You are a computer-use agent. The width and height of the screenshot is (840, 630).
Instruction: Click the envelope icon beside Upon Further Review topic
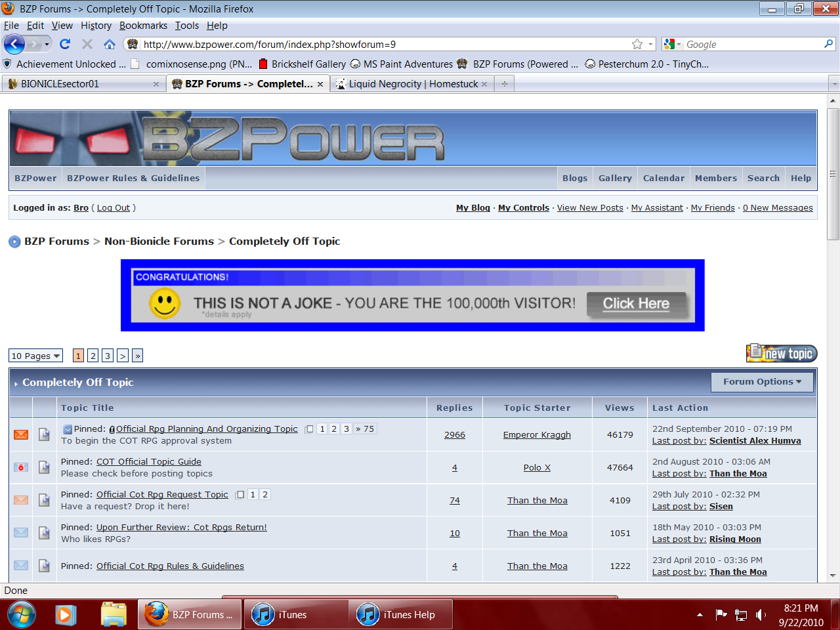(x=21, y=533)
